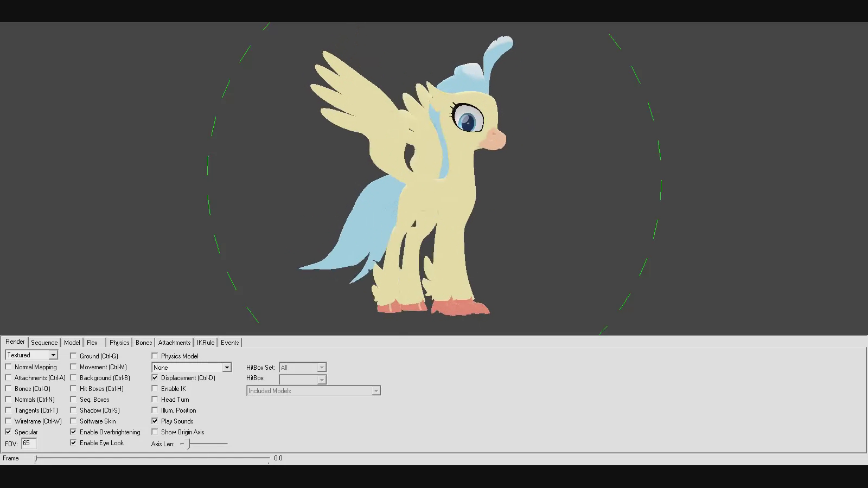Expand the Included Models dropdown

[375, 391]
